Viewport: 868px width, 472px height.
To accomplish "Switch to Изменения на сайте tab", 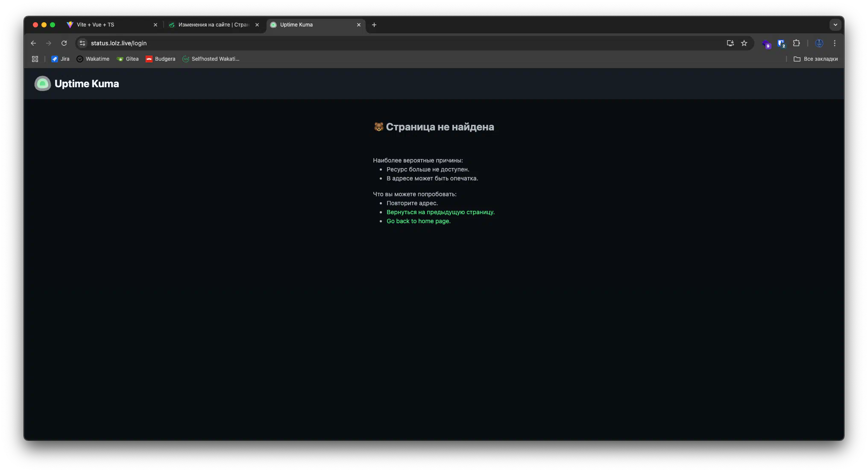I will pos(211,25).
